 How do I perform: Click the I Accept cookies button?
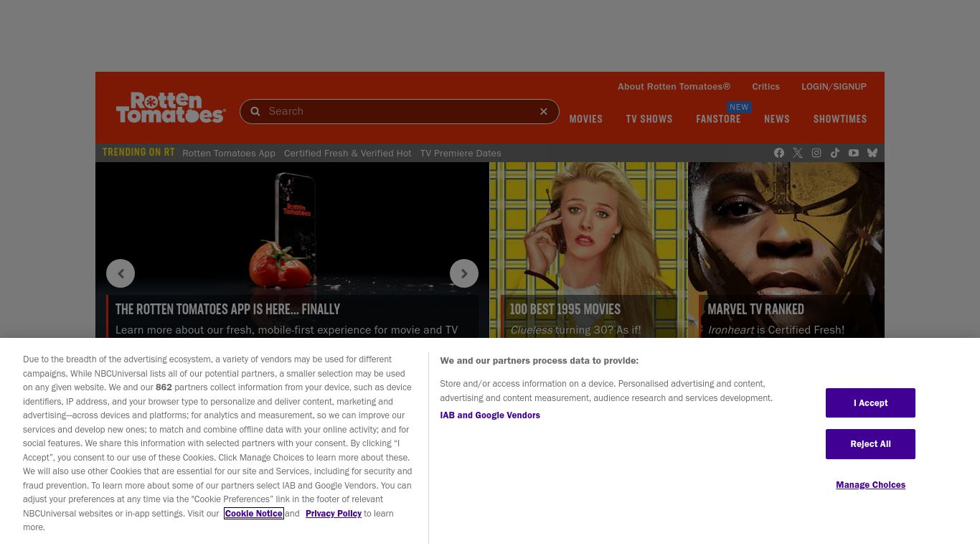(x=870, y=402)
